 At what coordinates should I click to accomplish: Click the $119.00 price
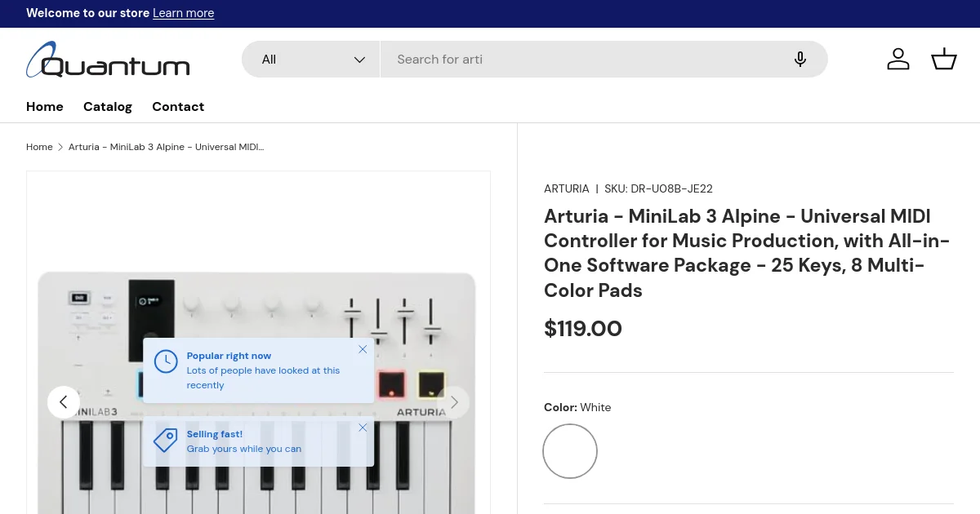click(x=583, y=329)
